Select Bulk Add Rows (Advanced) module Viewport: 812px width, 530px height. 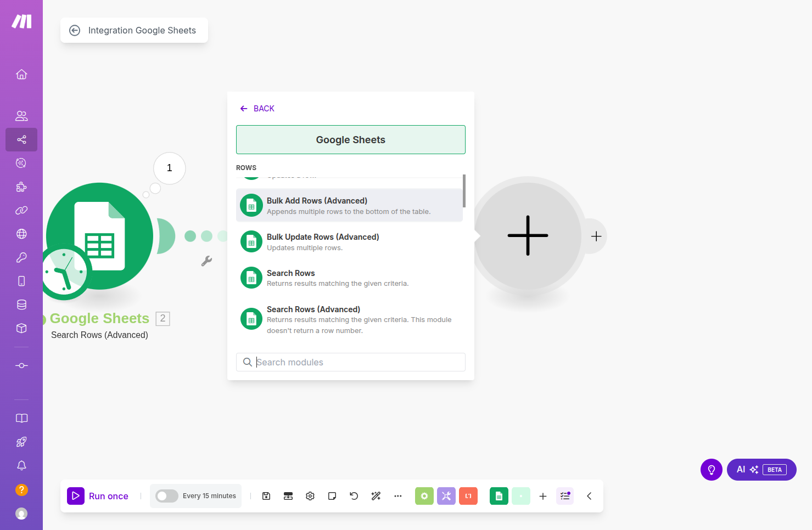coord(349,206)
